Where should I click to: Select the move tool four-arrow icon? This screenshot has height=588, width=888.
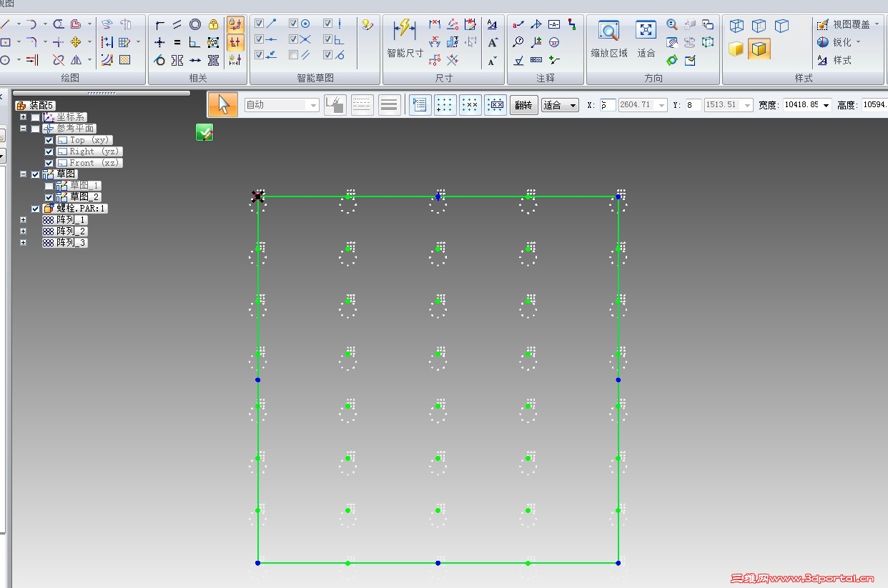click(75, 42)
